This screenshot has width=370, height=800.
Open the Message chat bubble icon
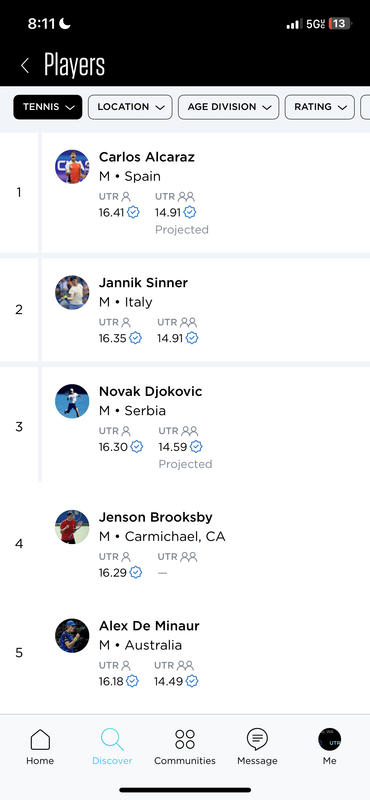click(257, 739)
